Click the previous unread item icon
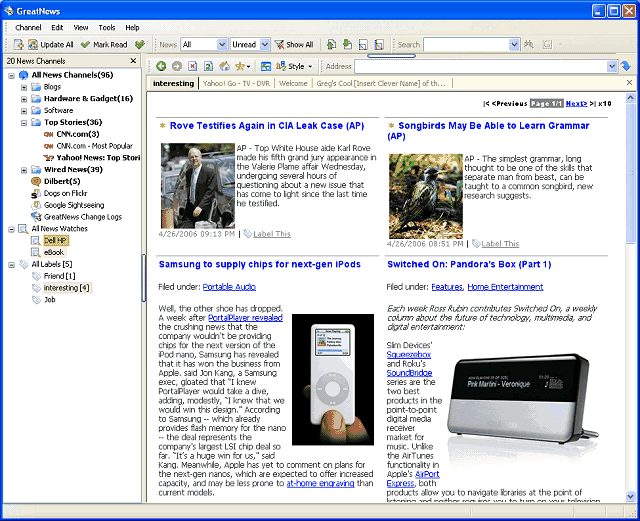Image resolution: width=640 pixels, height=521 pixels. [331, 45]
